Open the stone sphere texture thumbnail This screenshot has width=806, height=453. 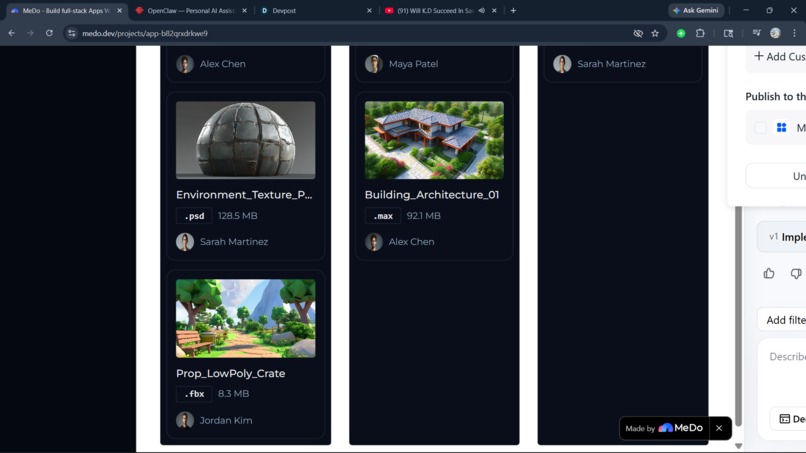click(x=246, y=140)
